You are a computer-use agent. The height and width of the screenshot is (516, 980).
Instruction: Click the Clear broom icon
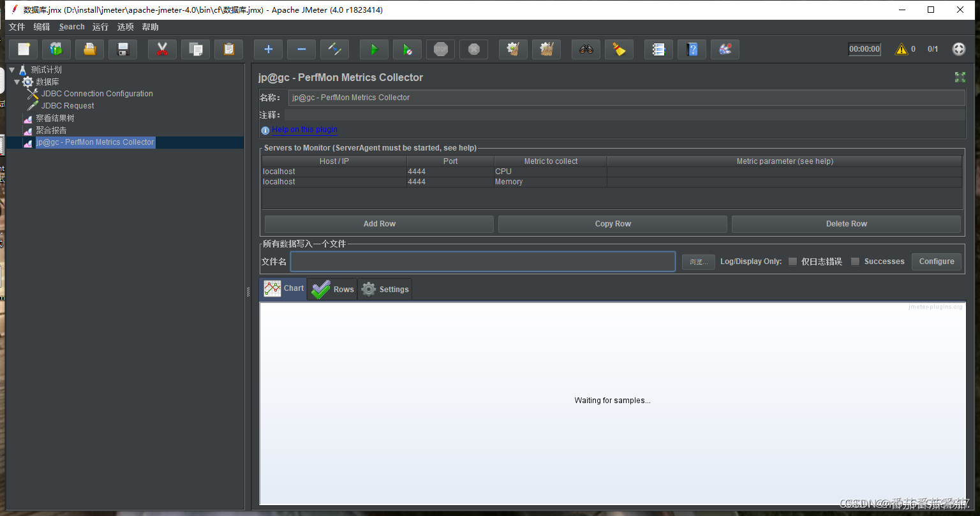click(x=514, y=49)
